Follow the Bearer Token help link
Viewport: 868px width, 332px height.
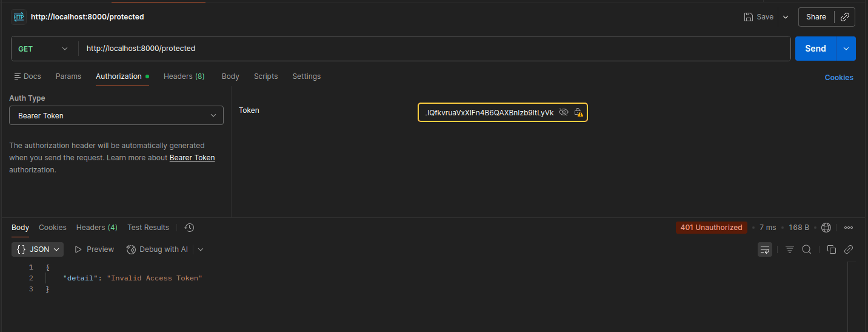(192, 158)
